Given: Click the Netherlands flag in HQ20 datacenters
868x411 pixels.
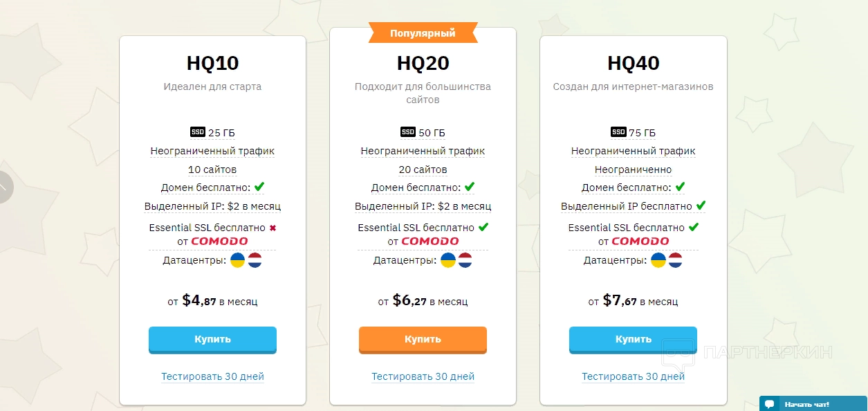Looking at the screenshot, I should pos(465,261).
